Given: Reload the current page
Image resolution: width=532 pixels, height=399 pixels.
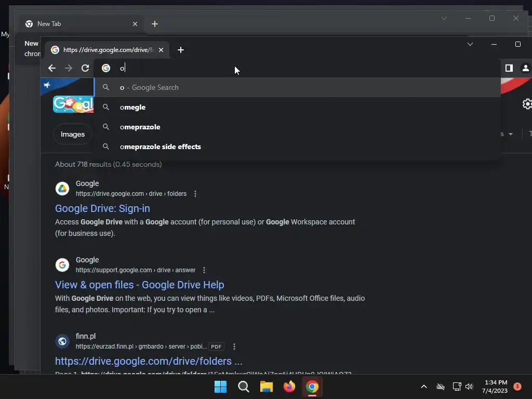Looking at the screenshot, I should [x=85, y=68].
